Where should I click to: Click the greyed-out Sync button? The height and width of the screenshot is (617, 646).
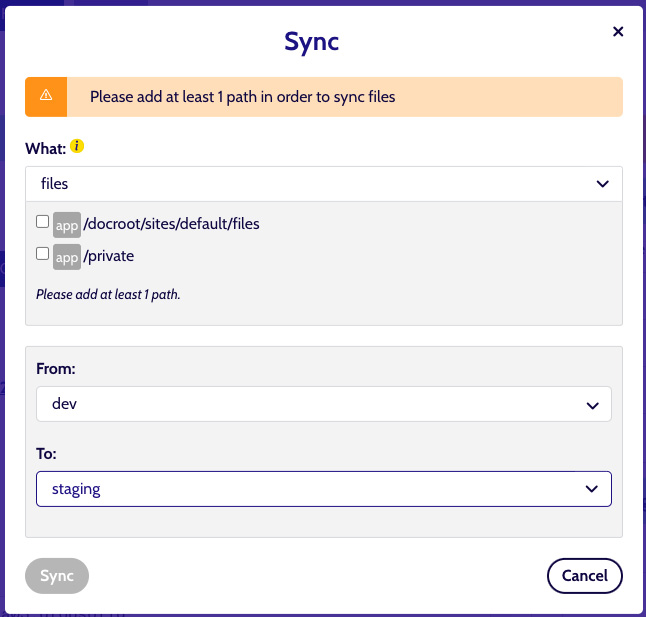point(57,576)
